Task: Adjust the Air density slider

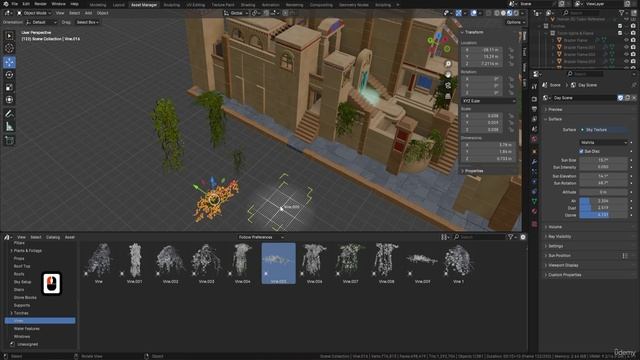Action: coord(603,201)
